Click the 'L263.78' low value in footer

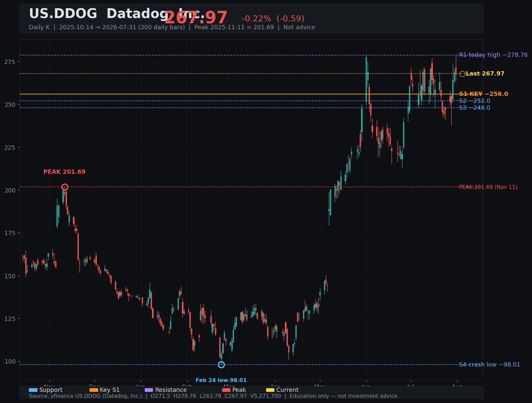click(210, 396)
